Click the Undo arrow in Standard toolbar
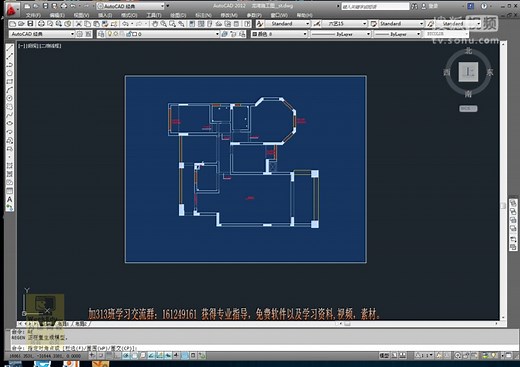Screen dimensions: 520x367 tap(125, 24)
